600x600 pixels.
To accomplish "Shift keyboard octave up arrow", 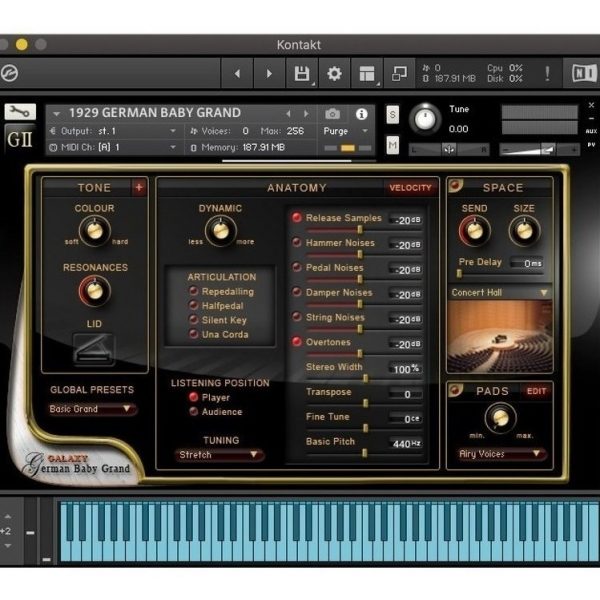I will coord(8,517).
